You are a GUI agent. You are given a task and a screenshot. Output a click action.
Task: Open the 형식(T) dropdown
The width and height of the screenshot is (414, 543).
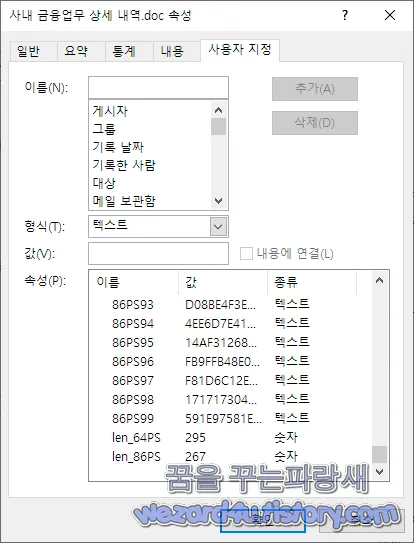[x=218, y=227]
